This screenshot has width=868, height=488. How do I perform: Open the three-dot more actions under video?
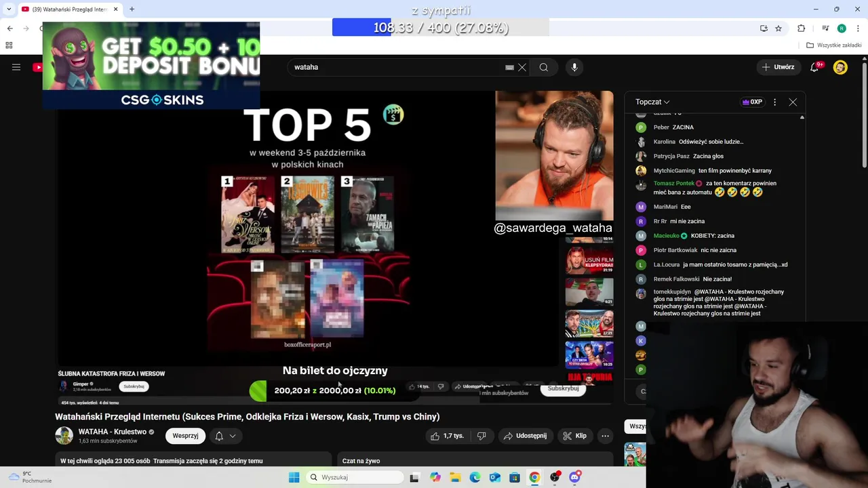(605, 436)
